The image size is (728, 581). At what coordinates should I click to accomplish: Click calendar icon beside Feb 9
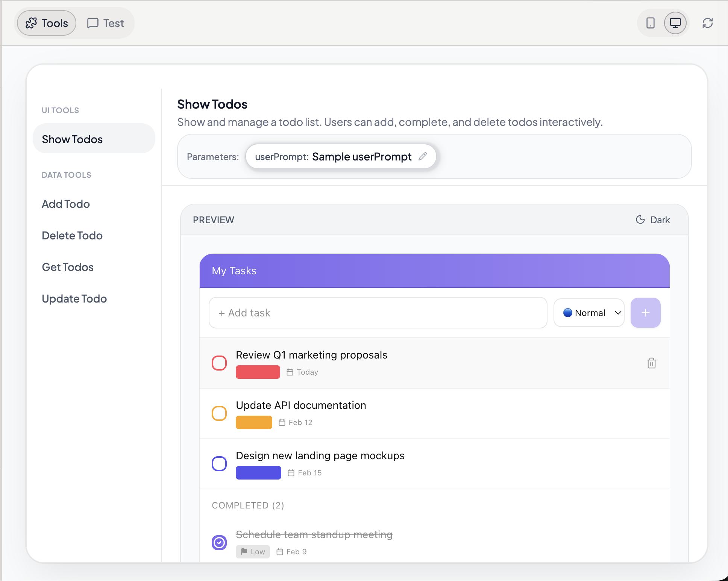tap(280, 552)
